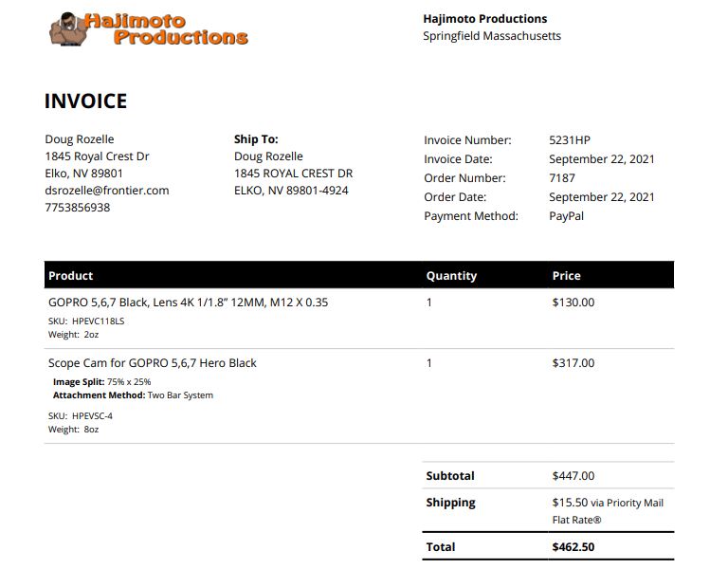This screenshot has height=569, width=728.
Task: Click the $317.00 price
Action: (x=573, y=363)
